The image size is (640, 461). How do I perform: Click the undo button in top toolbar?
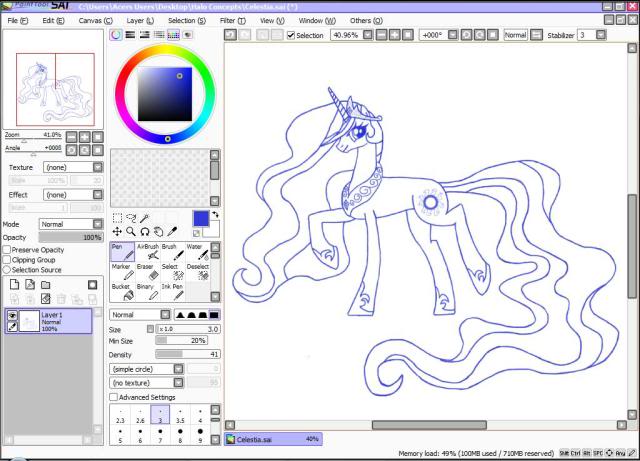pos(230,35)
